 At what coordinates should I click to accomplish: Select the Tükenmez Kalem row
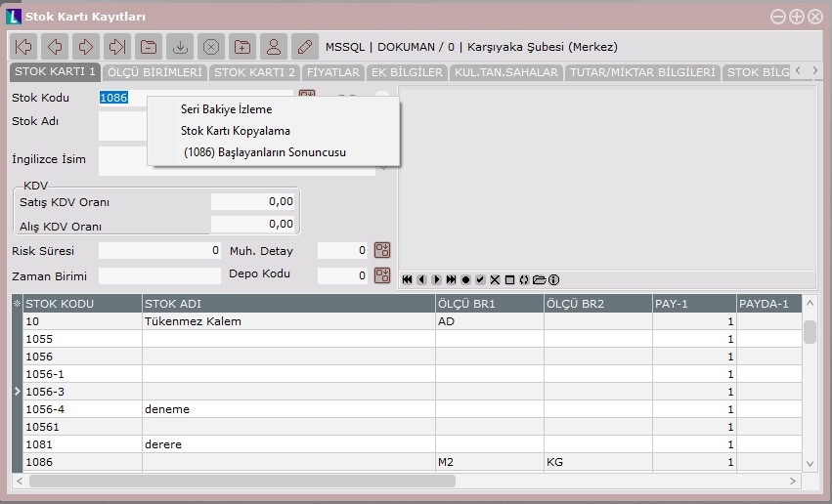(x=192, y=321)
